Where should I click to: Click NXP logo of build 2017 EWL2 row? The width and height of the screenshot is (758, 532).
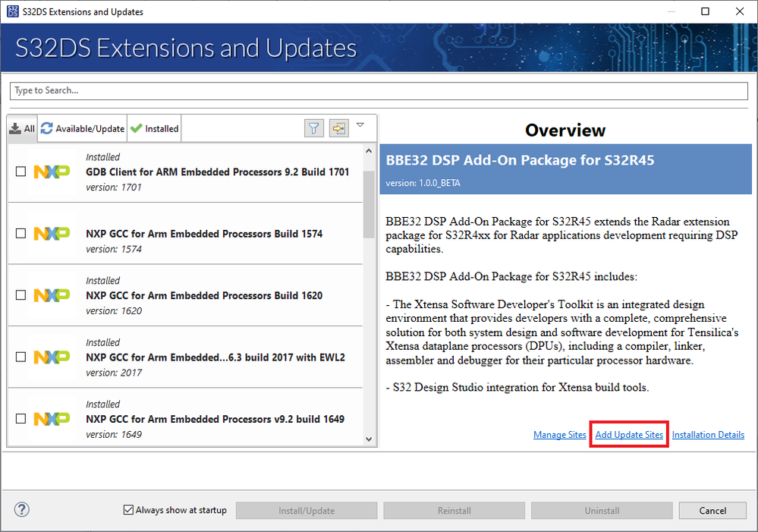(x=52, y=357)
